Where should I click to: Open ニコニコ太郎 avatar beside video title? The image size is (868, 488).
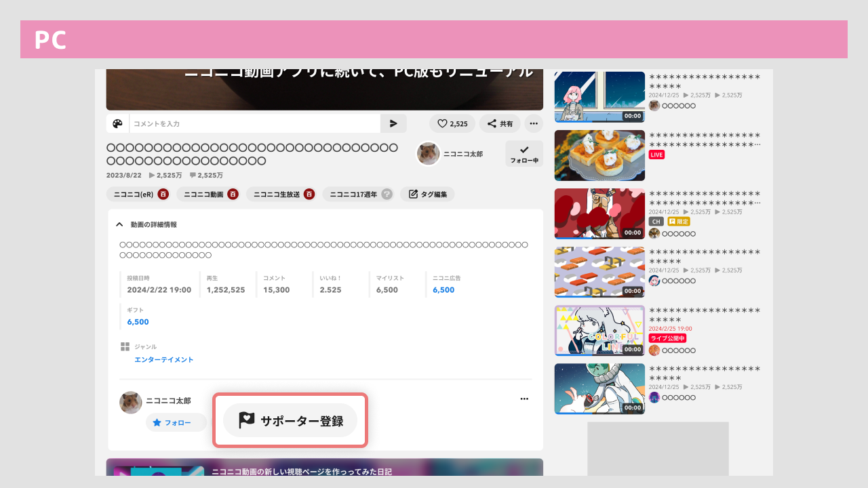(428, 154)
